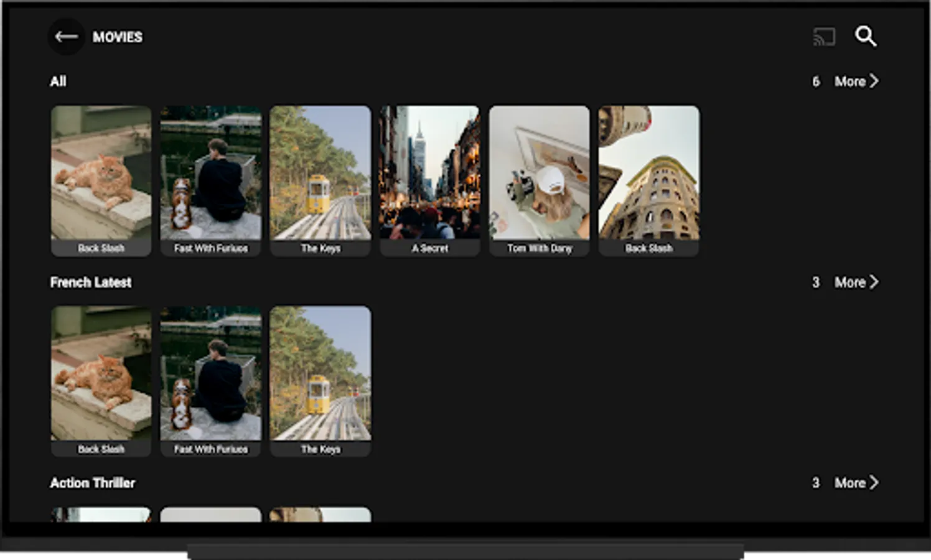Go back using the arrow icon
The height and width of the screenshot is (560, 931).
66,37
